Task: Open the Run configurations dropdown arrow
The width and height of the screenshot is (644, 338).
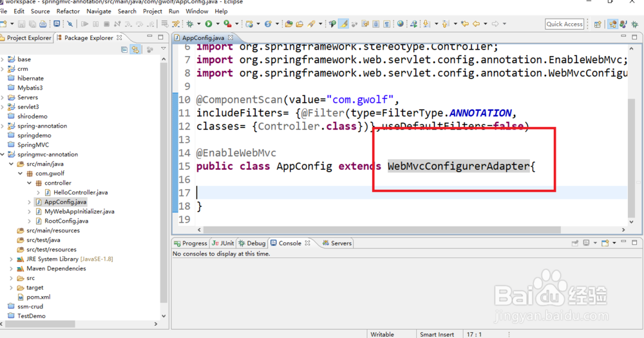Action: point(218,24)
